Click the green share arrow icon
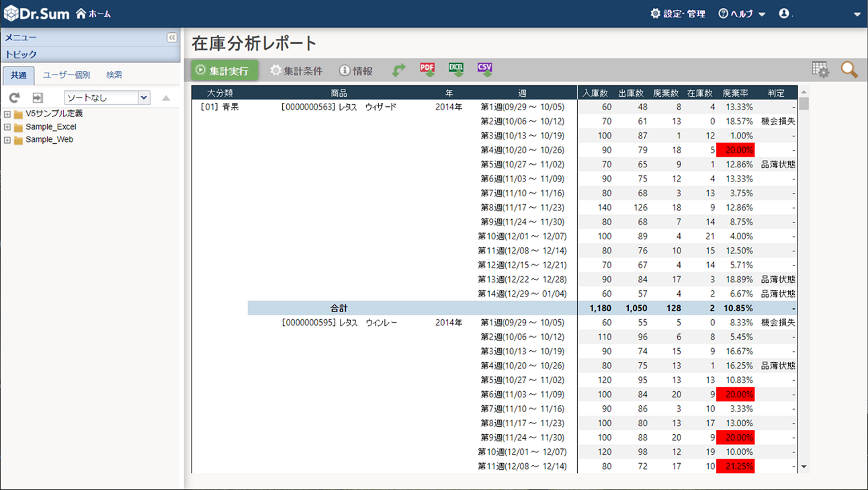 click(x=399, y=70)
